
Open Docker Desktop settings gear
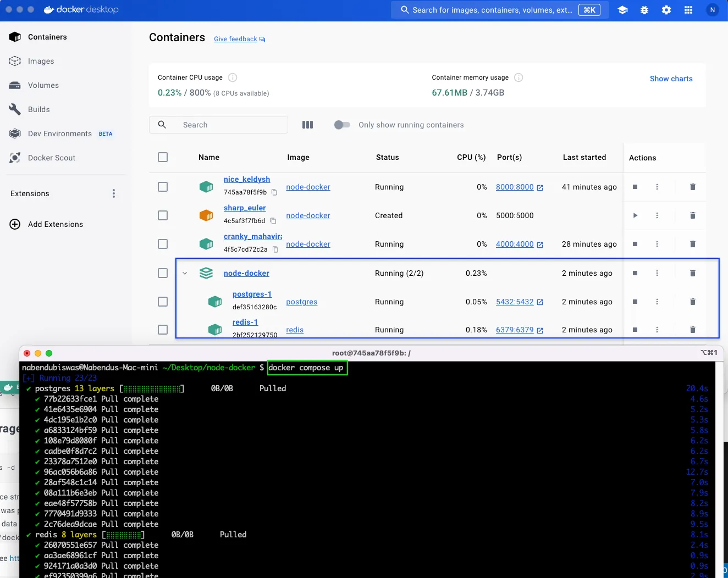(x=666, y=10)
